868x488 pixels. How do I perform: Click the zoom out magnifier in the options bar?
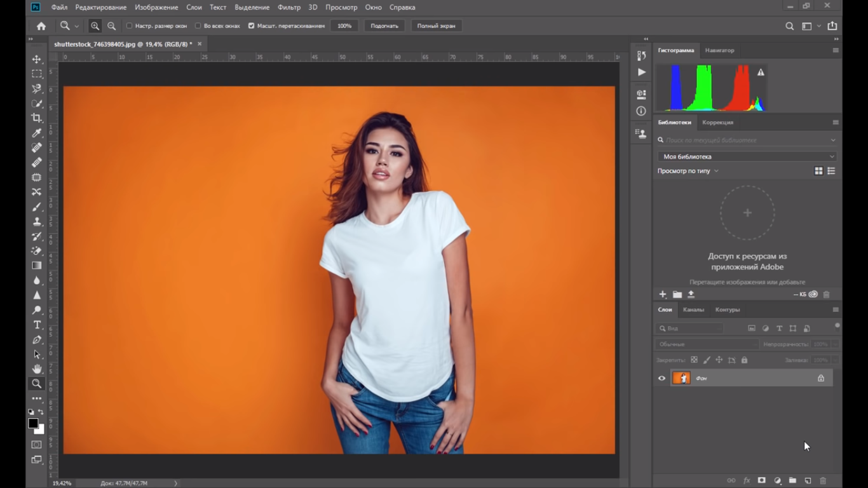[112, 26]
